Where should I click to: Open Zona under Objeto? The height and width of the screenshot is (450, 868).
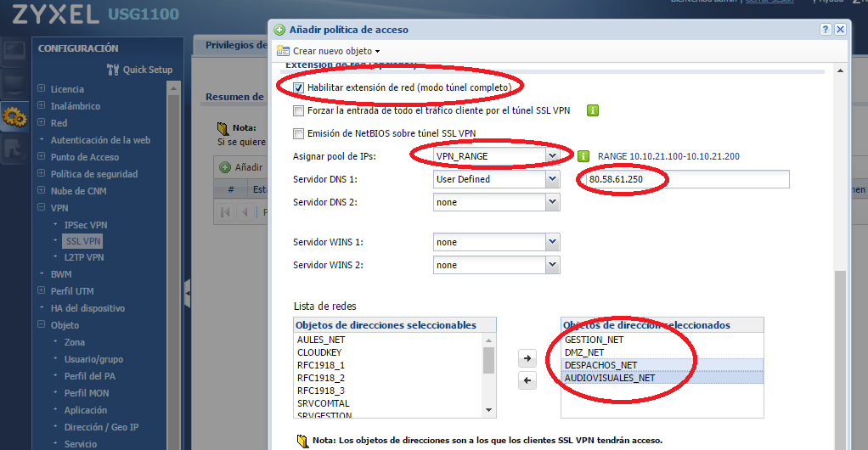pos(74,342)
